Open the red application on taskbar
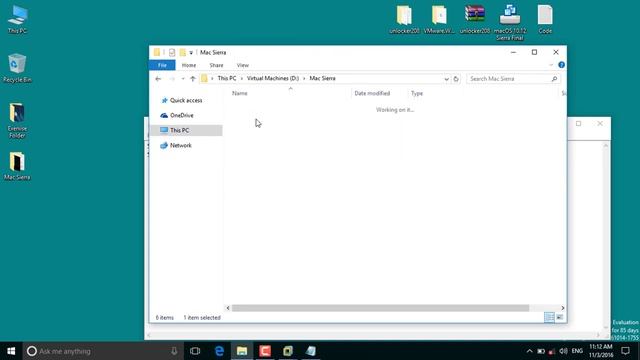 (x=265, y=351)
